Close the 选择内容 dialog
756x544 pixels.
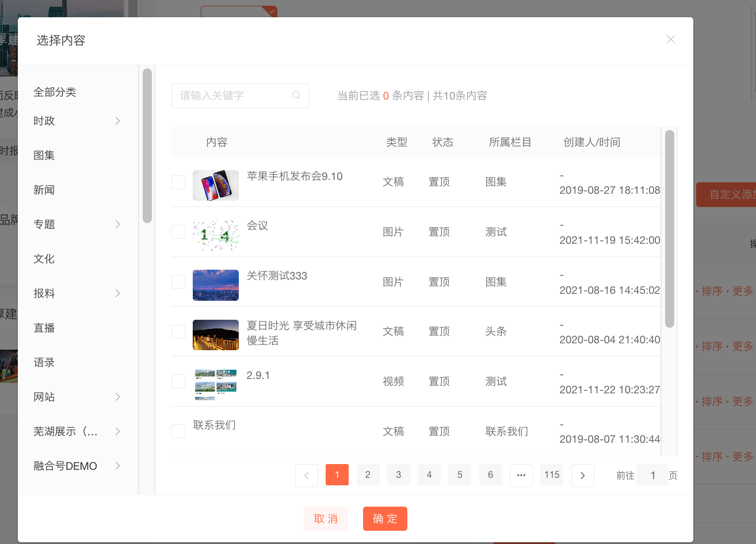click(x=670, y=39)
